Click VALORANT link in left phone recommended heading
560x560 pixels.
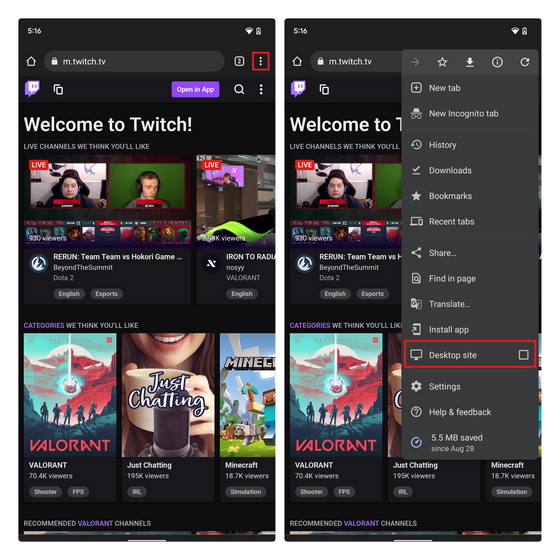(x=95, y=523)
